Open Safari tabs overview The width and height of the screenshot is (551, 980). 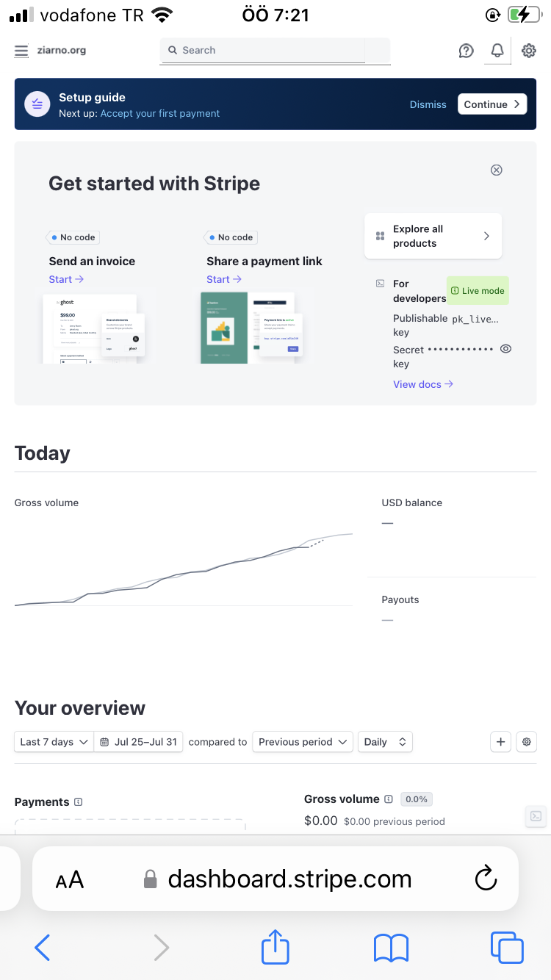point(507,948)
